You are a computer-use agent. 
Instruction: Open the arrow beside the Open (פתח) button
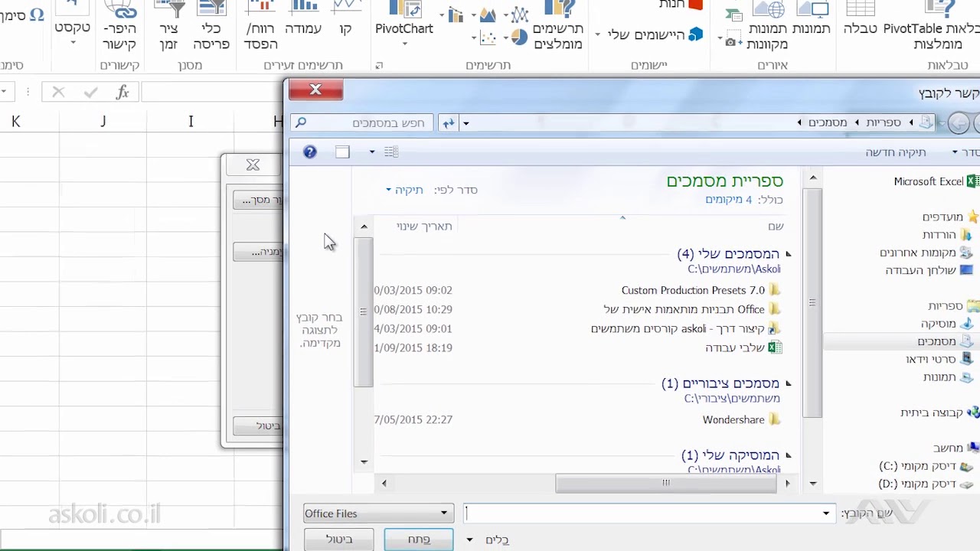[469, 540]
